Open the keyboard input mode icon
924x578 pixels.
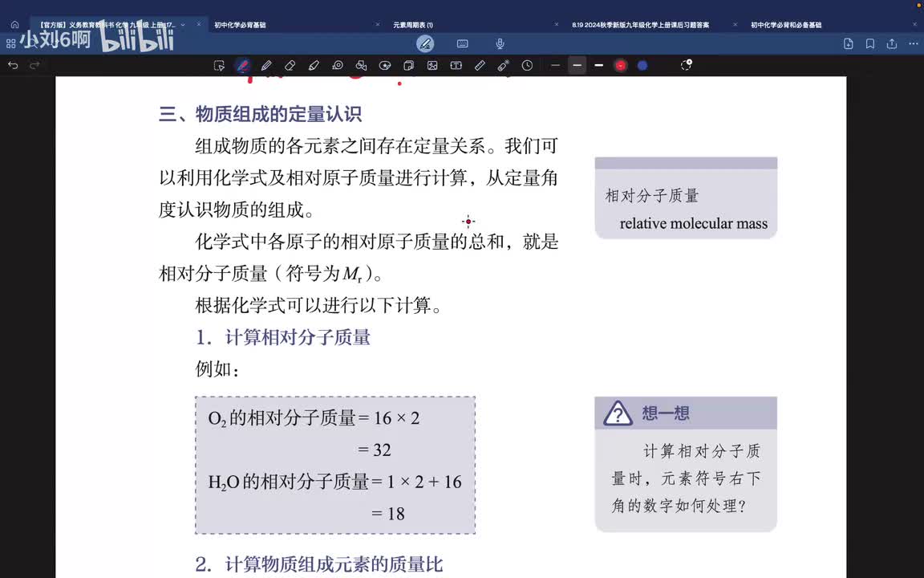(463, 43)
